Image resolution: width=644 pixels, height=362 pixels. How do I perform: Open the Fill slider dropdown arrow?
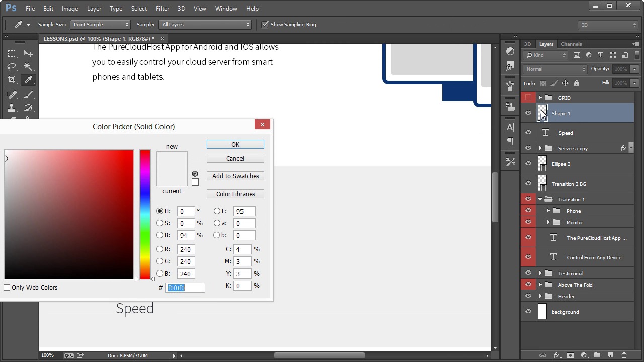[634, 83]
